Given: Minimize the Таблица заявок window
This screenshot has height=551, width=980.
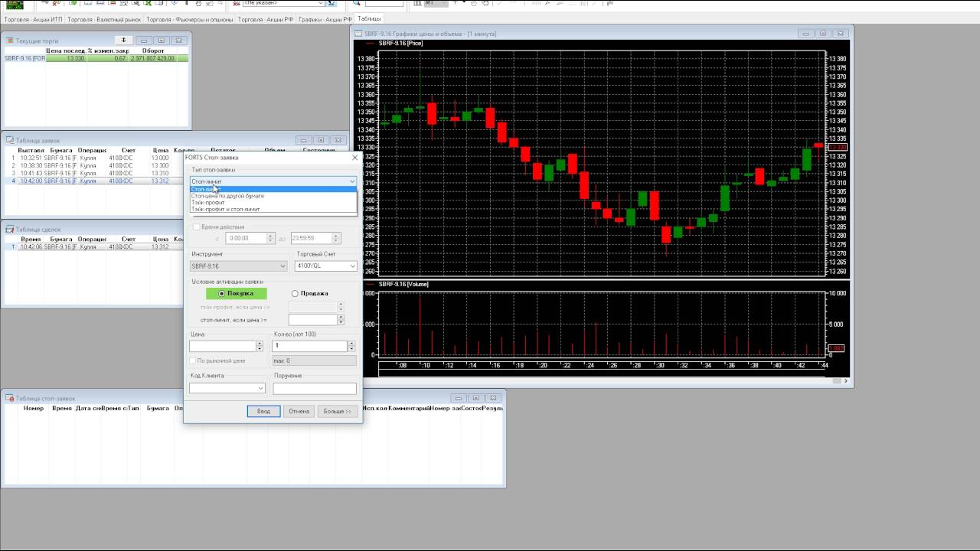Looking at the screenshot, I should 304,140.
